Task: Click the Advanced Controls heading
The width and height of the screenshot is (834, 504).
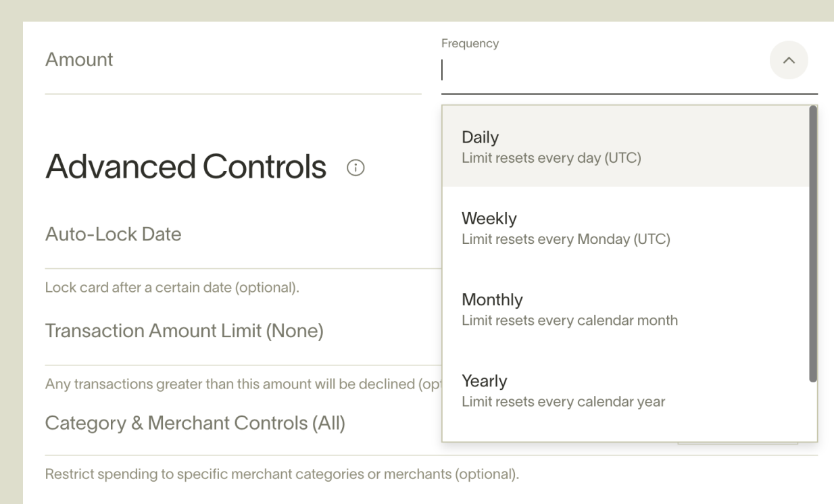Action: click(x=186, y=167)
